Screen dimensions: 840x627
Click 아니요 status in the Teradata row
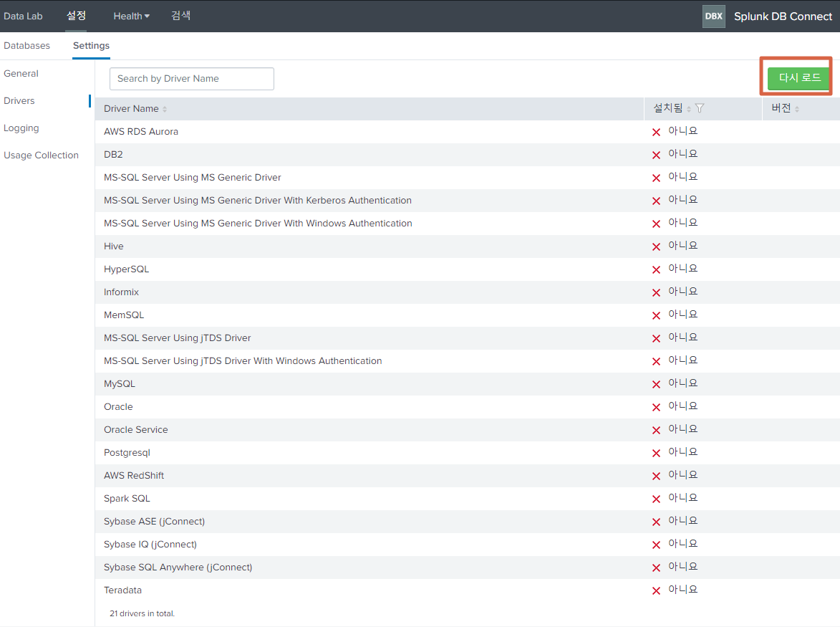point(683,590)
